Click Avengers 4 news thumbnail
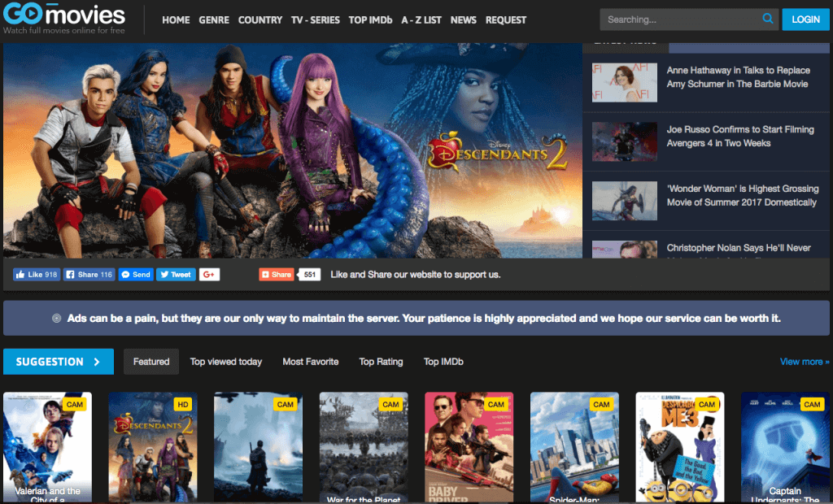 pyautogui.click(x=625, y=141)
